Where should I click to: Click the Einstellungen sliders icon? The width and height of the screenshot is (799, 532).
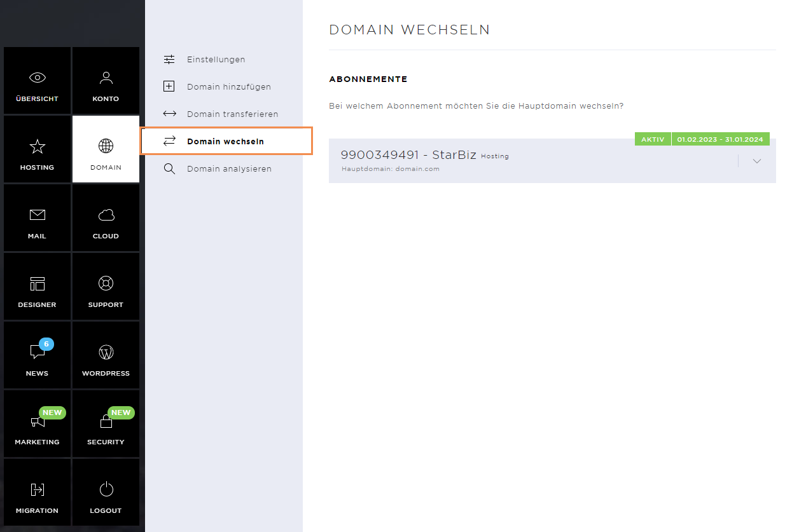pos(169,59)
